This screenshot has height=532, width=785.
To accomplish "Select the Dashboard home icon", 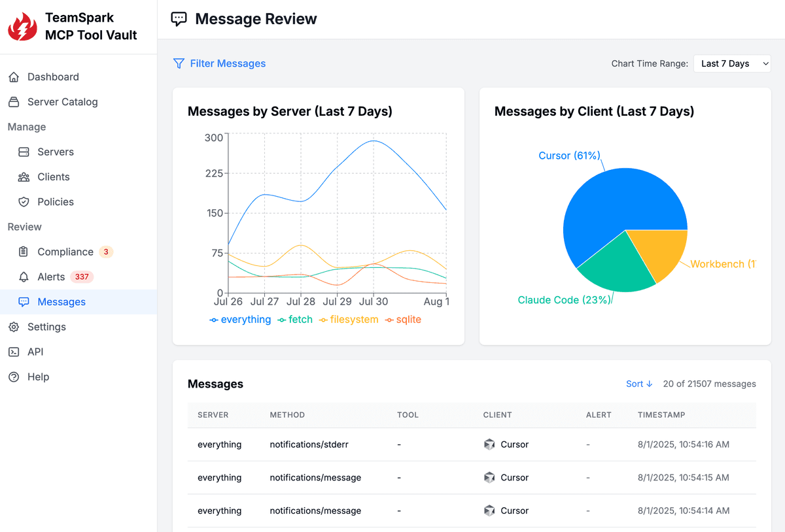I will point(14,76).
